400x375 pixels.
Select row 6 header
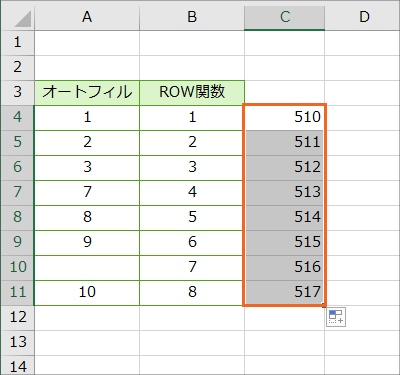[x=17, y=168]
